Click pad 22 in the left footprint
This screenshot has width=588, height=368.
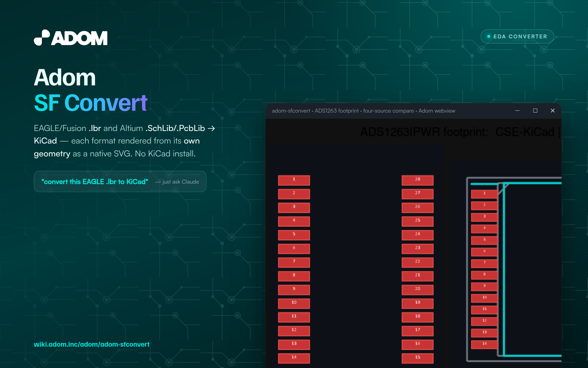pyautogui.click(x=417, y=262)
